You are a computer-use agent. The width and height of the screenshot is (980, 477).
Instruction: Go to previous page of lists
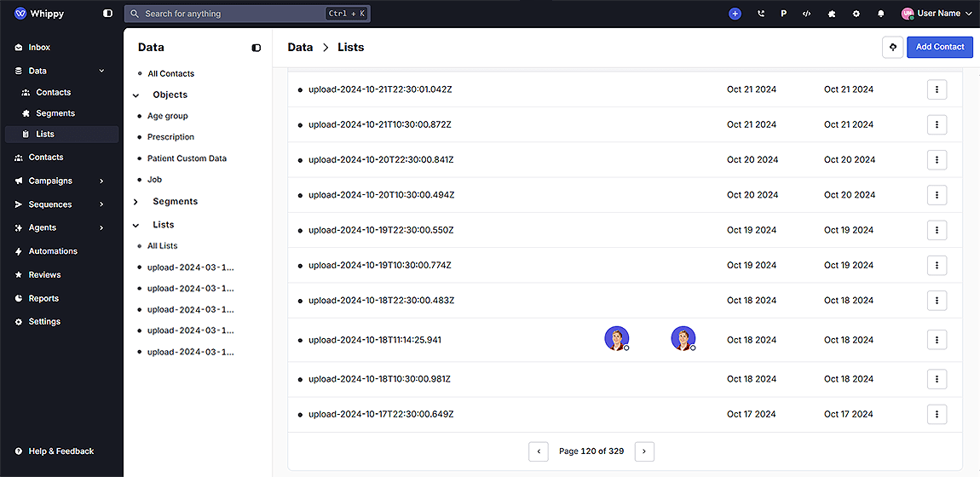click(x=538, y=451)
